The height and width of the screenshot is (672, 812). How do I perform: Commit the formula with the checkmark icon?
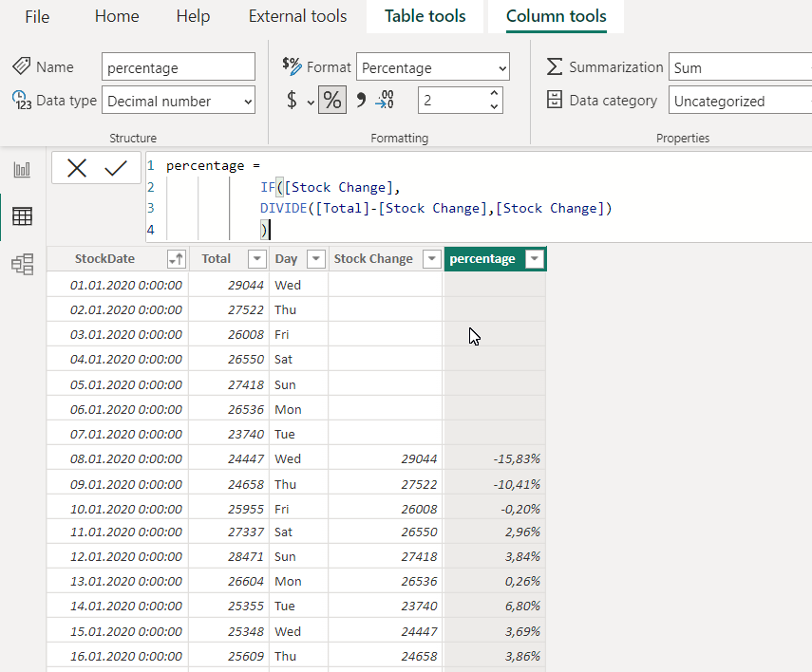(x=116, y=168)
